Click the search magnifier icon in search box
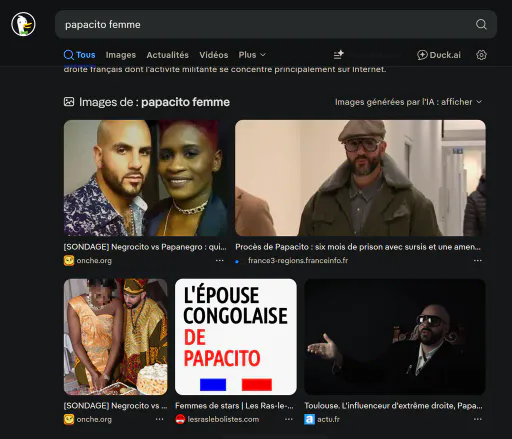Viewport: 512px width, 439px height. [x=481, y=24]
